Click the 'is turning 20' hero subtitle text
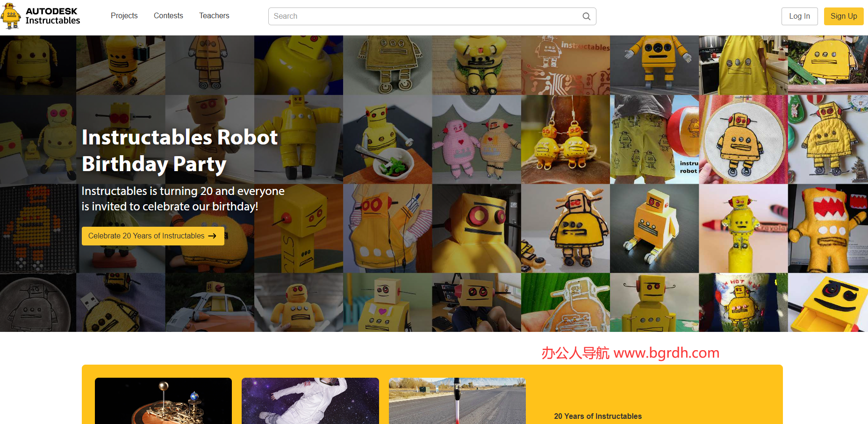868x424 pixels. point(183,199)
